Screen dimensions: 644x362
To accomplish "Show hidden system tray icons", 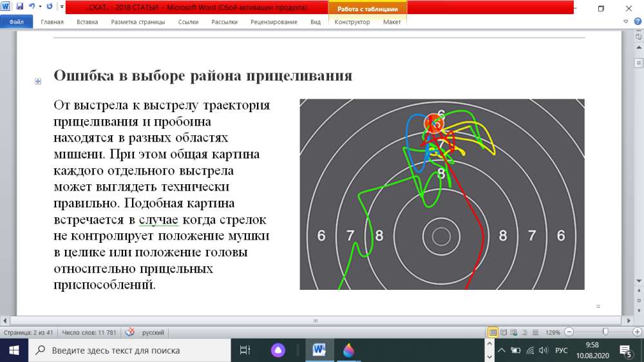I will click(x=502, y=350).
